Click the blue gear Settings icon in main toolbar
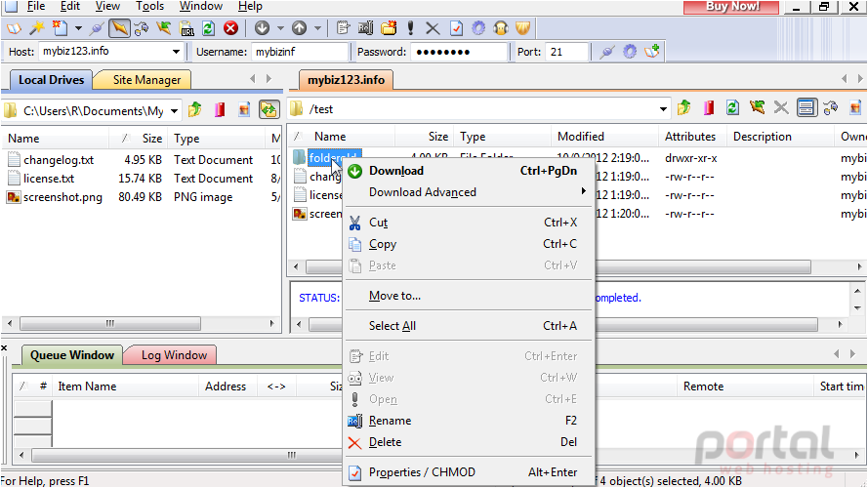Image resolution: width=868 pixels, height=488 pixels. click(x=478, y=27)
